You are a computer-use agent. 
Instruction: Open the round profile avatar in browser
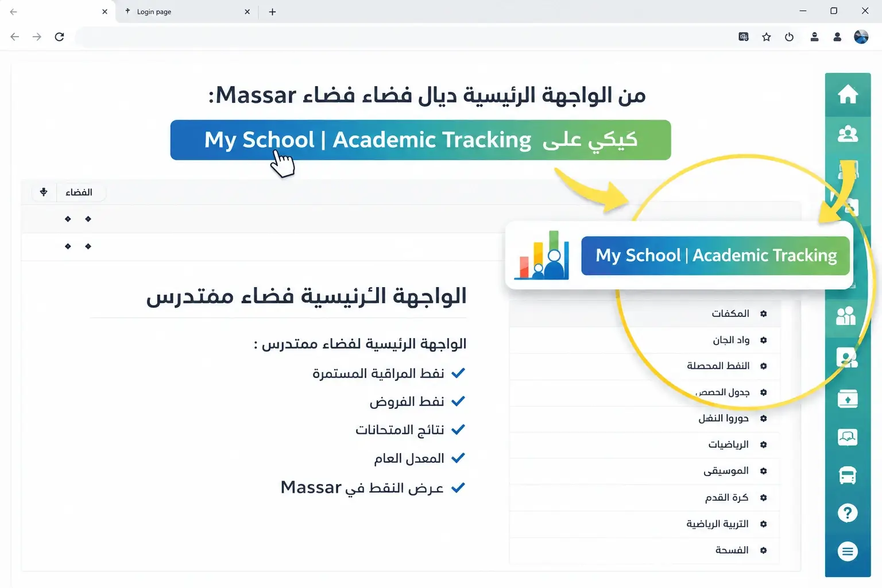click(861, 37)
